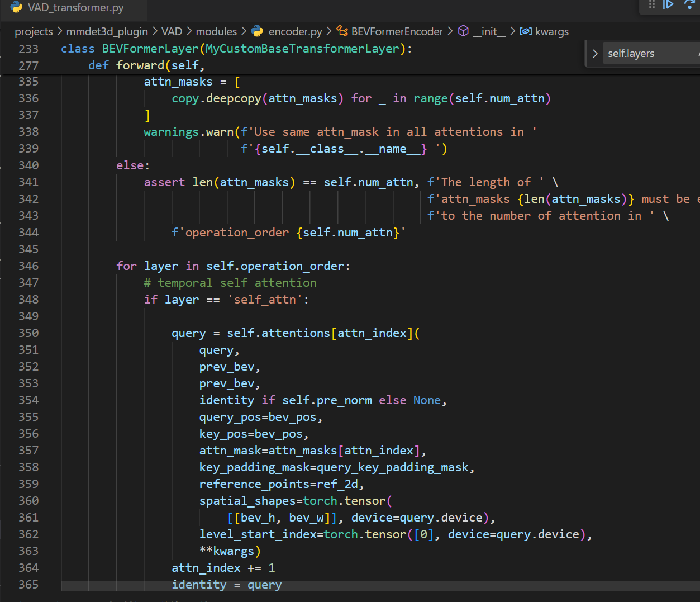Click the kwargs variable symbol icon
The width and height of the screenshot is (700, 602).
pyautogui.click(x=525, y=31)
